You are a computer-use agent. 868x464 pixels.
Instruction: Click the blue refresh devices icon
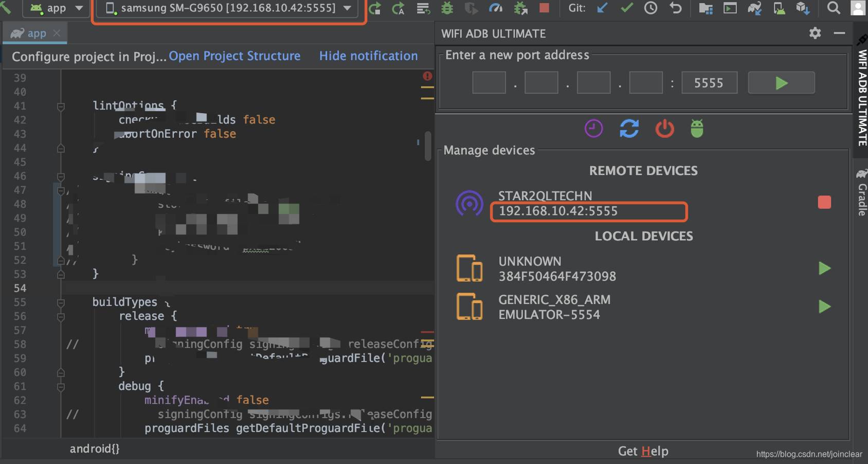[629, 128]
